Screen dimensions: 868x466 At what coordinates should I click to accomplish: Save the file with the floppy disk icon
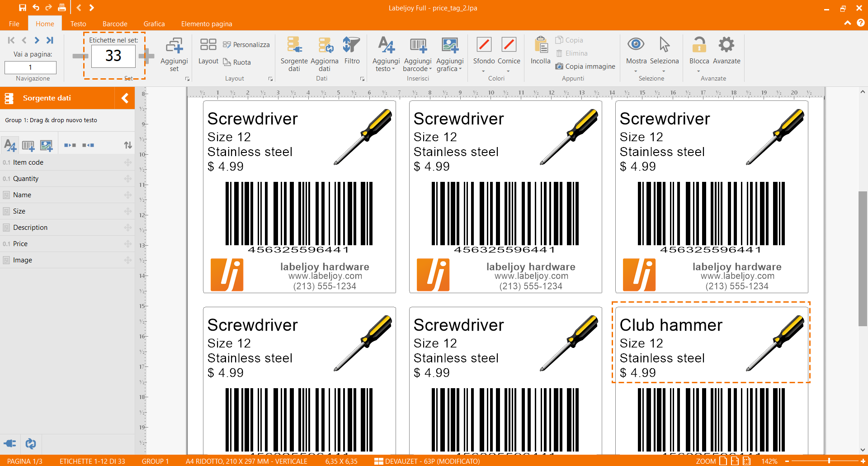click(23, 8)
